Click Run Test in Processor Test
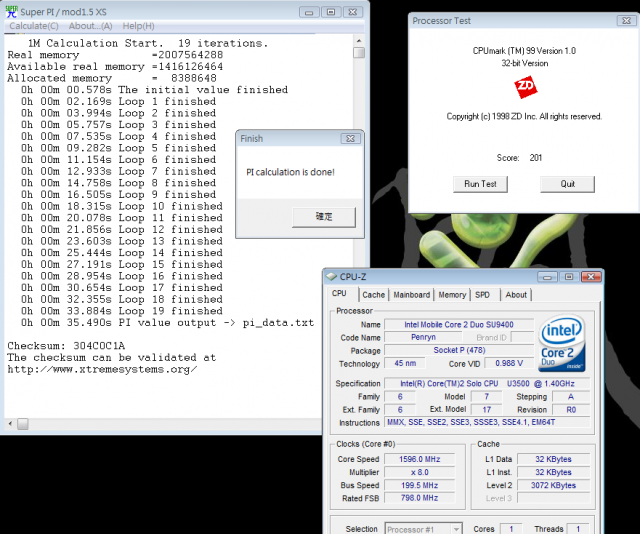This screenshot has height=534, width=640. click(x=480, y=184)
